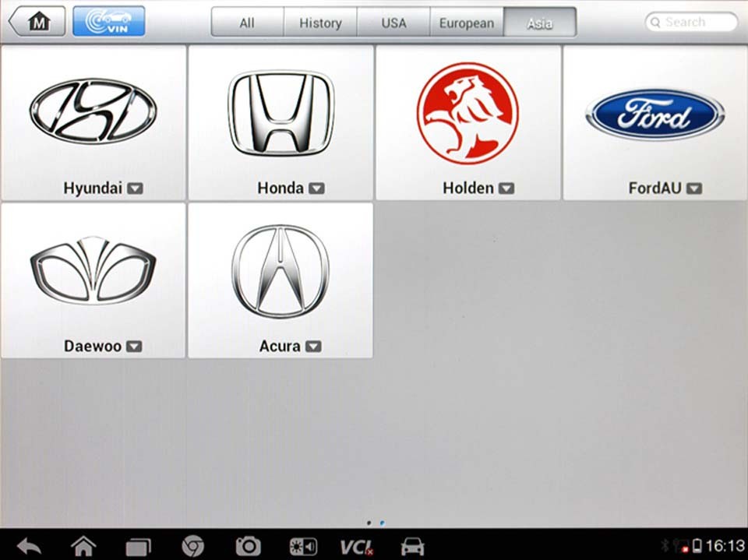The height and width of the screenshot is (560, 748).
Task: Open the History tab
Action: (320, 23)
